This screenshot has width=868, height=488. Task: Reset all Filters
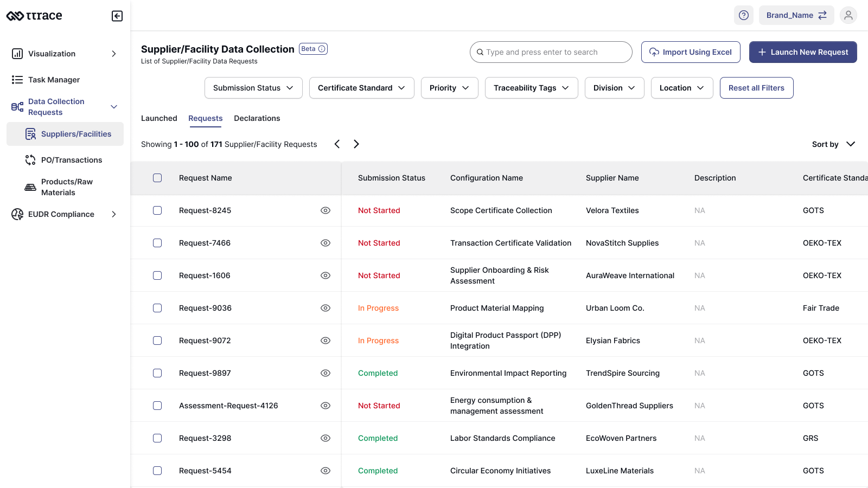pos(757,88)
